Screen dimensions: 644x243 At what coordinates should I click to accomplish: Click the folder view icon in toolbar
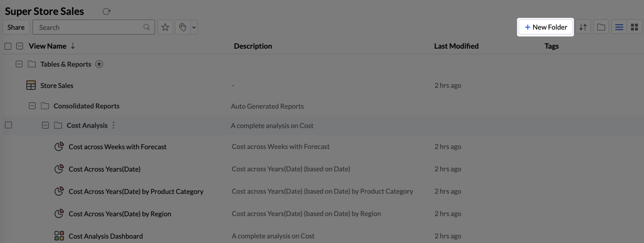tap(601, 27)
